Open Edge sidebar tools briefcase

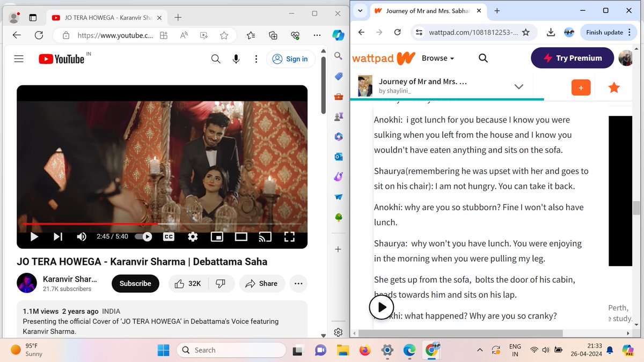point(339,97)
